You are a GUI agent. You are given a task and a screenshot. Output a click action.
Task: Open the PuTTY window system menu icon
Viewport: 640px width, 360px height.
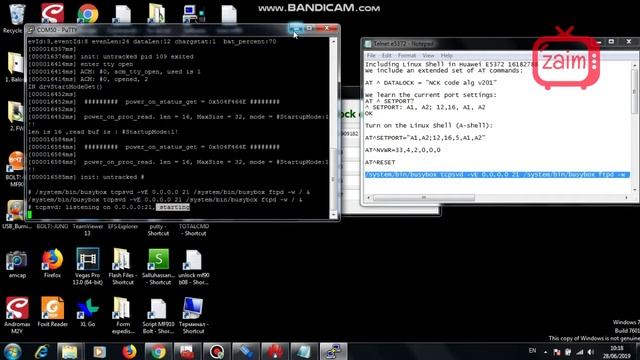click(x=31, y=30)
